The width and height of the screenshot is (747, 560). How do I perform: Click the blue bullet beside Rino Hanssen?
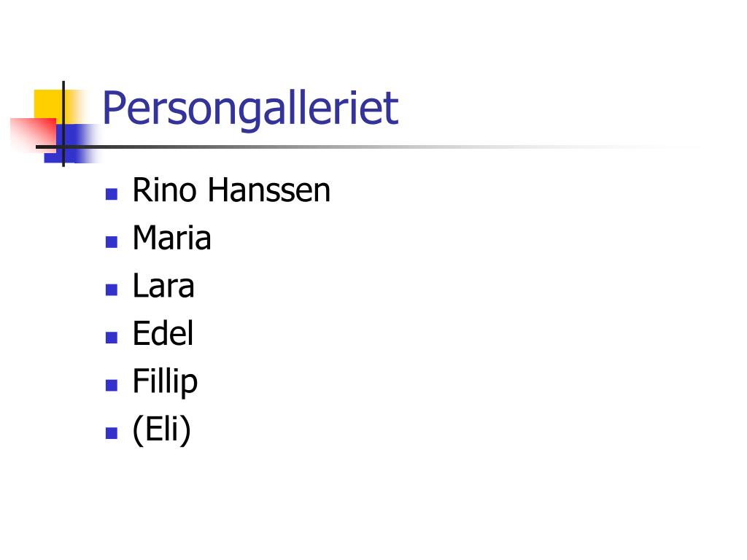[112, 194]
